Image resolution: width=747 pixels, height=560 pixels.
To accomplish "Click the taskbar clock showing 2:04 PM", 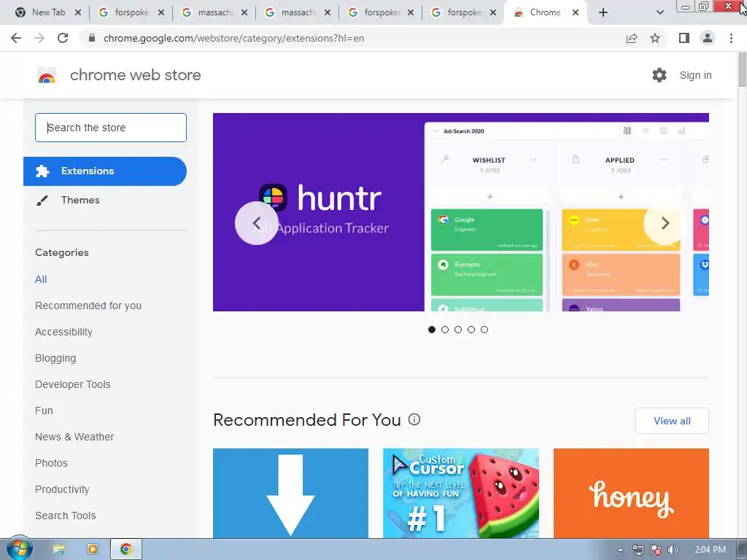I will tap(710, 550).
